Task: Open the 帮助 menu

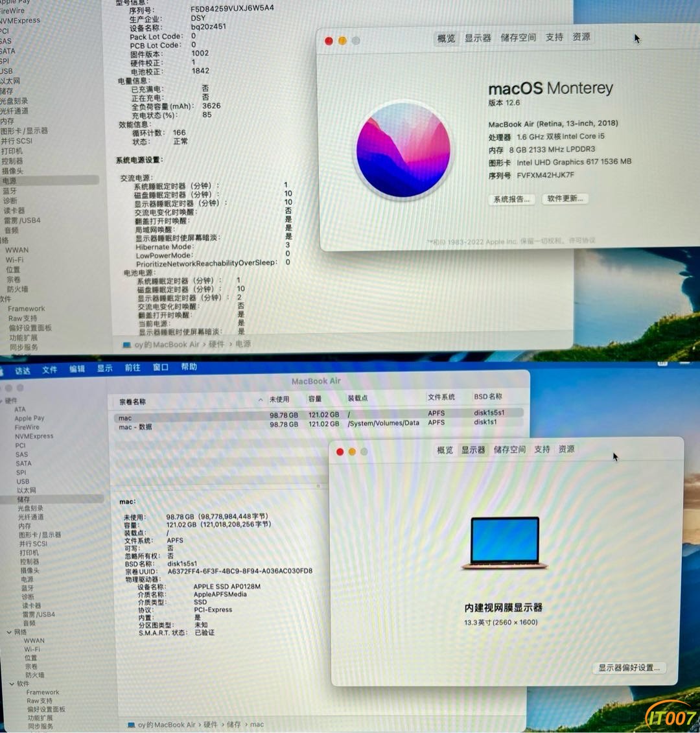Action: pyautogui.click(x=189, y=367)
